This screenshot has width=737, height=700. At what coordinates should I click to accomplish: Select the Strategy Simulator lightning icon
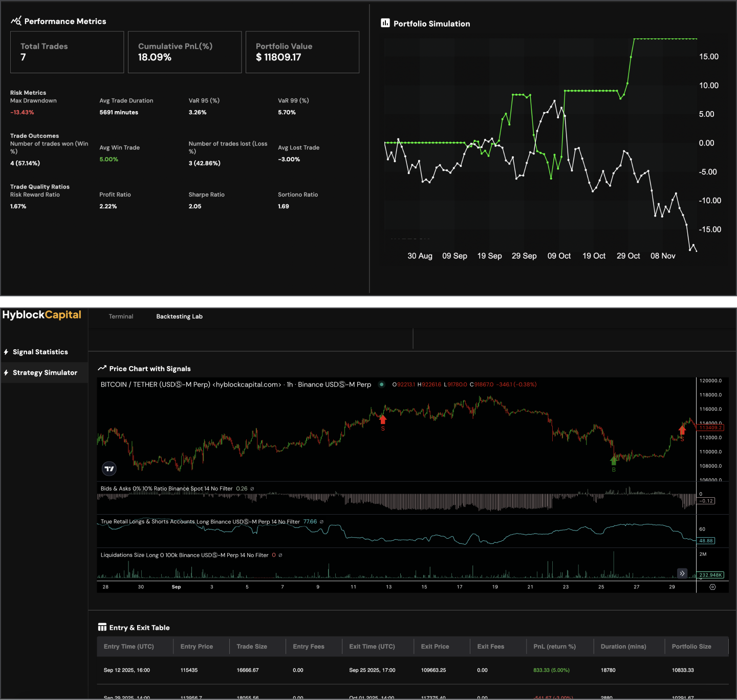[x=6, y=372]
